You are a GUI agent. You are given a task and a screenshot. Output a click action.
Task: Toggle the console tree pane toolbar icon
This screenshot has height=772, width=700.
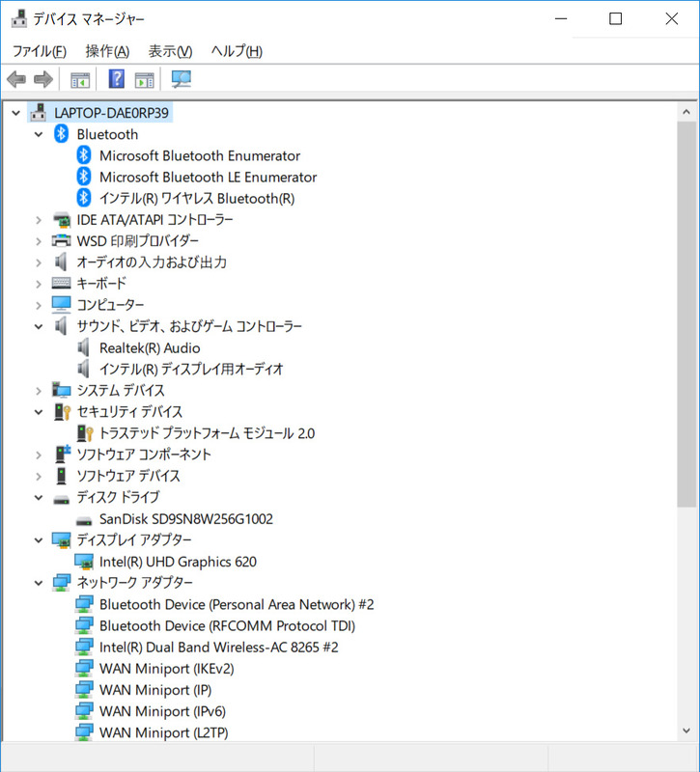(80, 80)
